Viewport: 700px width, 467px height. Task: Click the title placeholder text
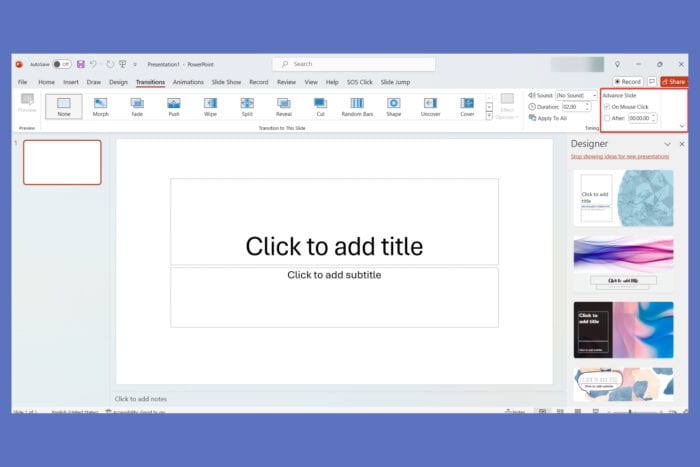click(x=334, y=246)
